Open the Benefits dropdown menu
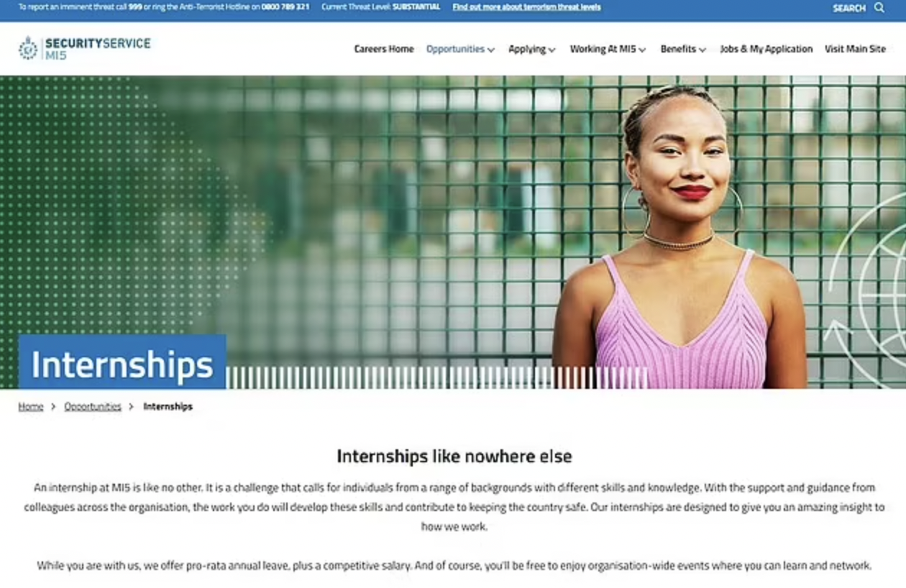 pyautogui.click(x=682, y=49)
